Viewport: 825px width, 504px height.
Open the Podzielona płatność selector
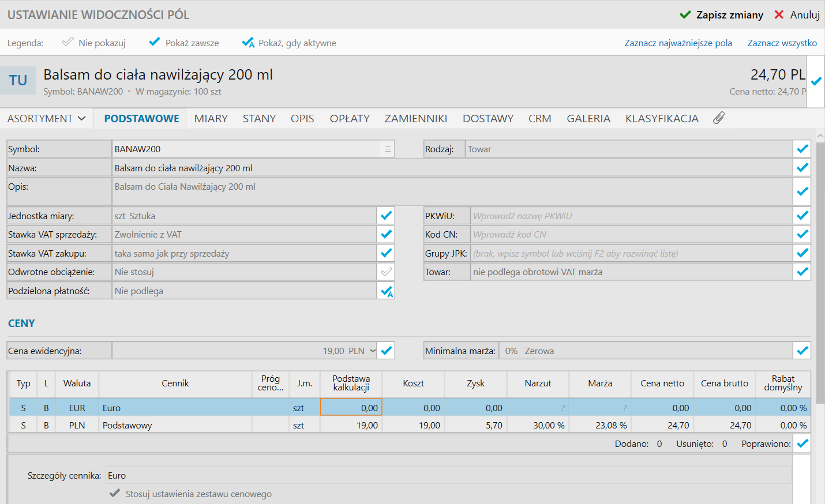tap(244, 291)
